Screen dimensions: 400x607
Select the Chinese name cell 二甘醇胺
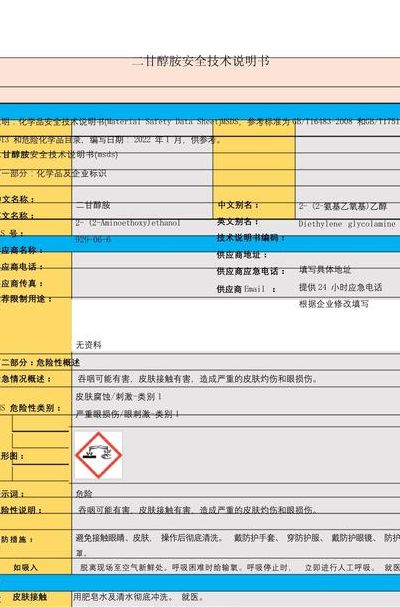[x=93, y=205]
